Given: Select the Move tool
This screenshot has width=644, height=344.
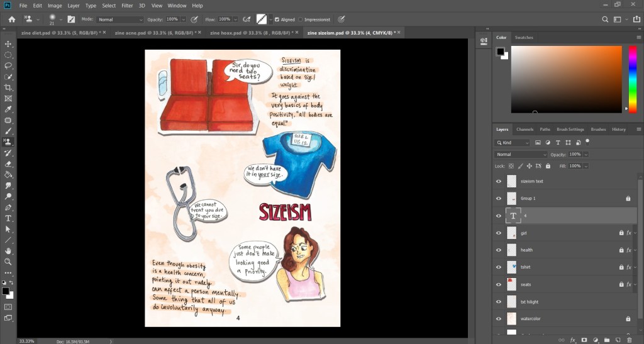Looking at the screenshot, I should pos(8,43).
